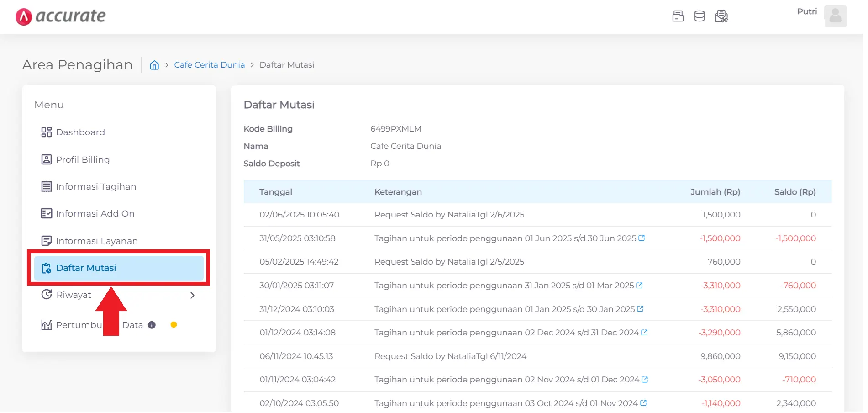Expand the Riwayat submenu
This screenshot has width=868, height=413.
(x=192, y=295)
